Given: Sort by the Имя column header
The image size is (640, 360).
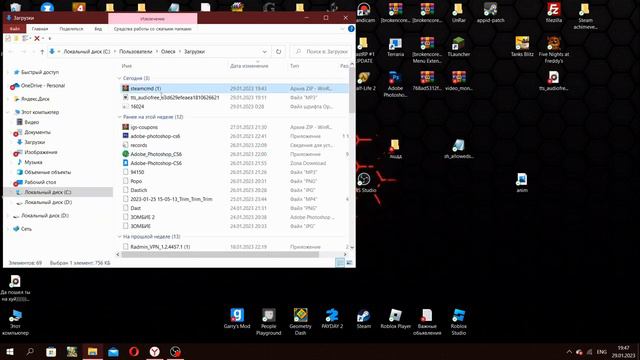Looking at the screenshot, I should tap(127, 66).
